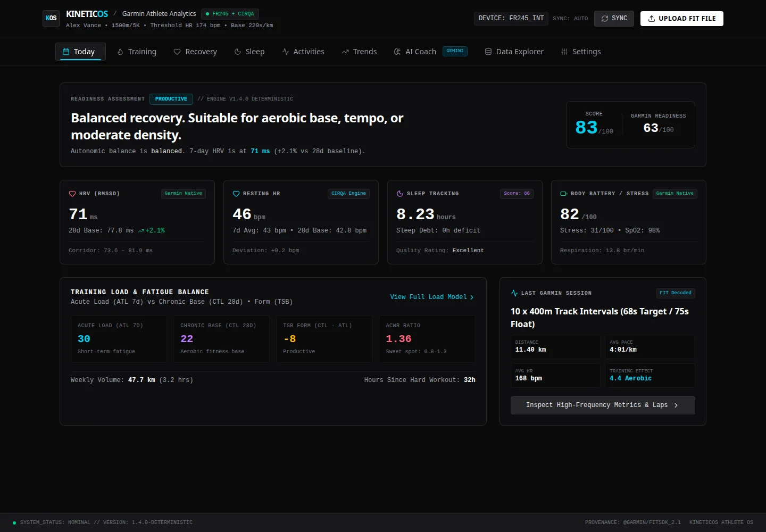
Task: Switch to the Training tab
Action: pyautogui.click(x=137, y=52)
